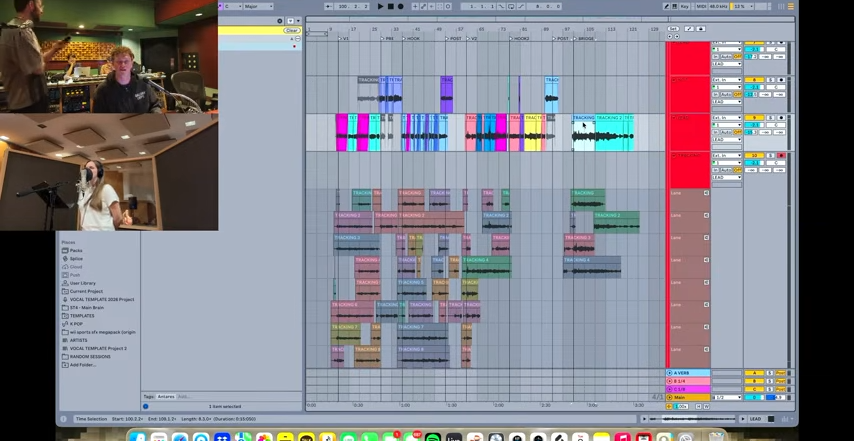
Task: Open Current Project in Places
Action: pyautogui.click(x=86, y=291)
